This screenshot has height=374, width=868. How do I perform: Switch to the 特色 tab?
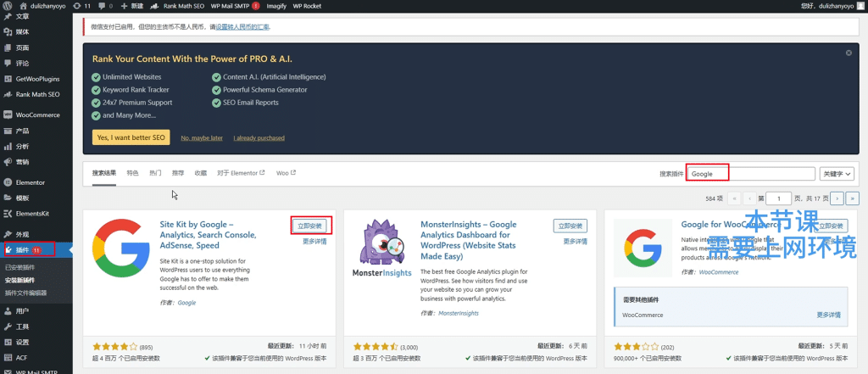(x=132, y=173)
